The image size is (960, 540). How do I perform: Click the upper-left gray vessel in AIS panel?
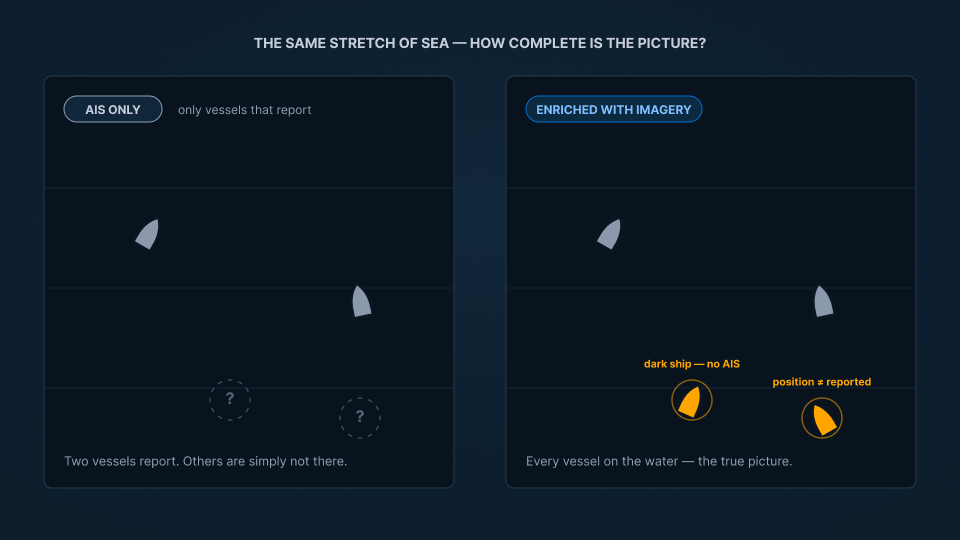pyautogui.click(x=148, y=234)
